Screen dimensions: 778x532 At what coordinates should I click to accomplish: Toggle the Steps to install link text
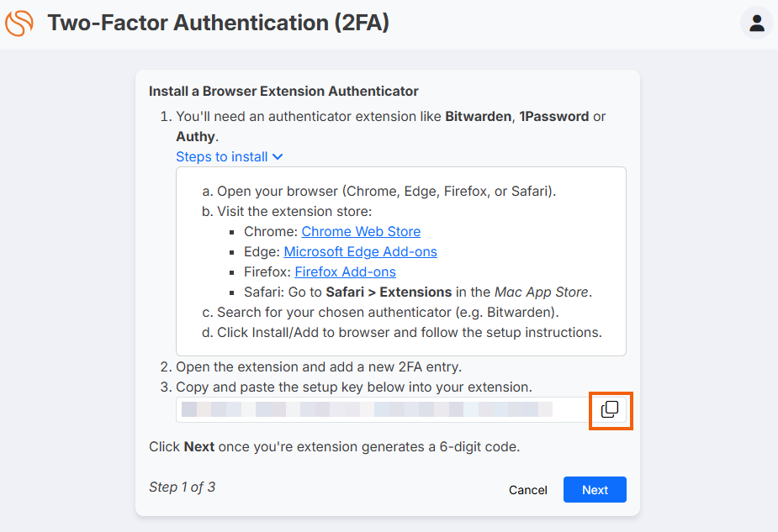coord(222,156)
